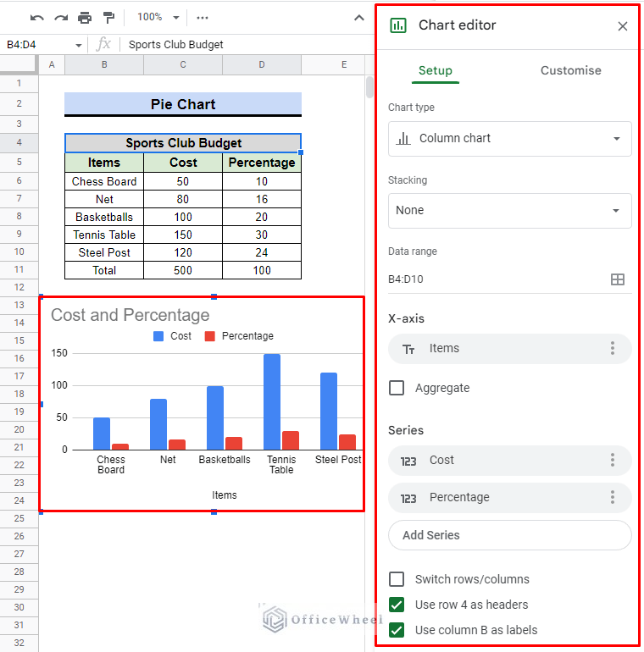Click the Redo arrow icon

point(60,17)
